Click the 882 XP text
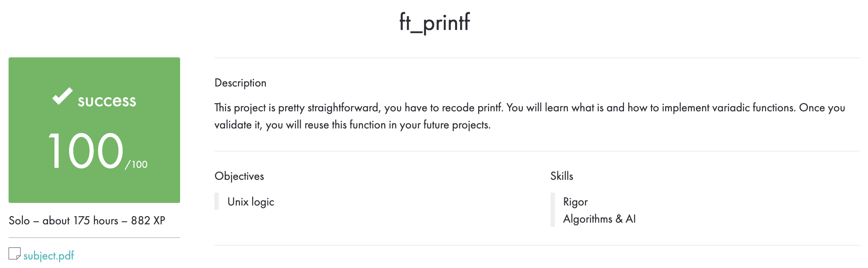Image resolution: width=868 pixels, height=268 pixels. pyautogui.click(x=148, y=220)
